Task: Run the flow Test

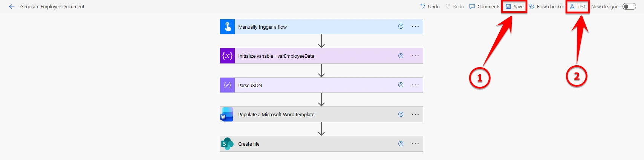Action: (578, 6)
